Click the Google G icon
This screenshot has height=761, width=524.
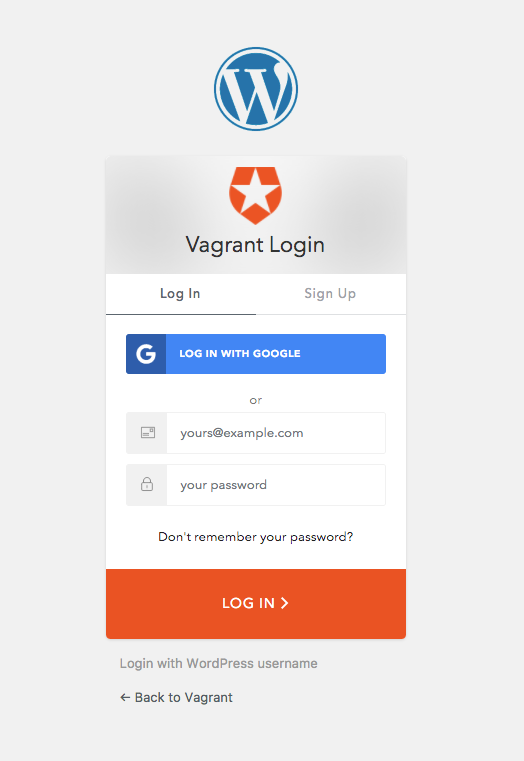pos(146,354)
